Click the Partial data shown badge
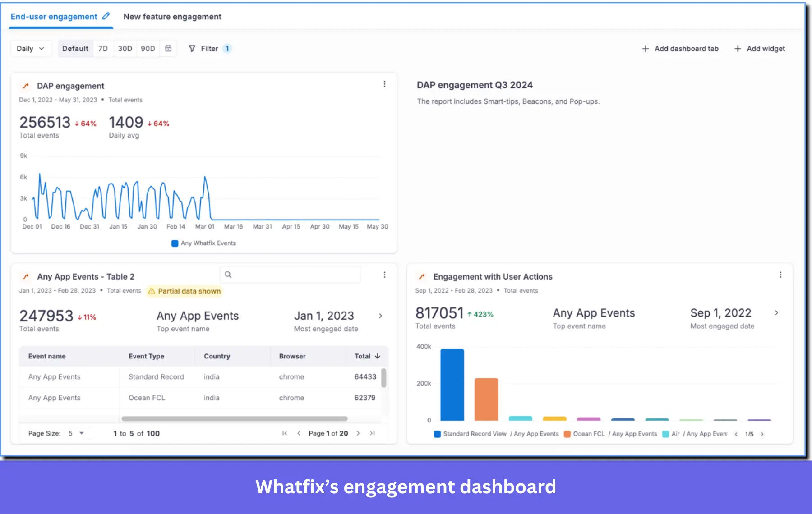This screenshot has width=812, height=514. tap(185, 291)
